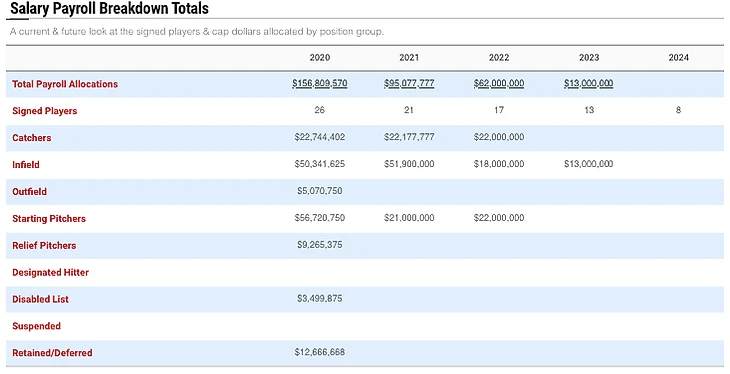Select the Starting Pitchers row label
This screenshot has width=730, height=374.
pos(49,218)
